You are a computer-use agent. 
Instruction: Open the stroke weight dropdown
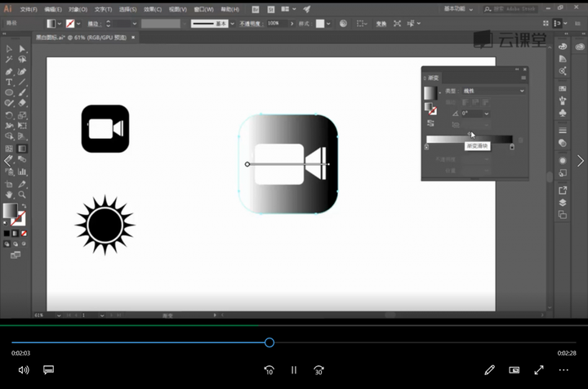(x=135, y=24)
